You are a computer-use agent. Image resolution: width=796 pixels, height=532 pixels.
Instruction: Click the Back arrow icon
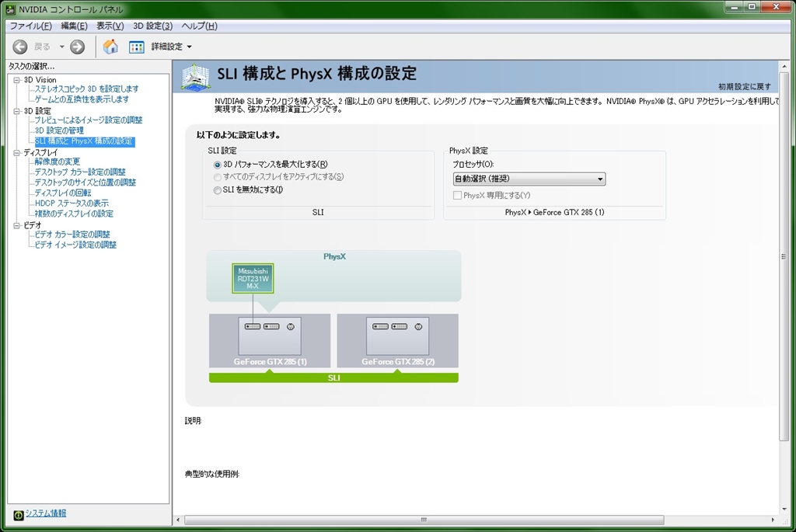[x=19, y=47]
